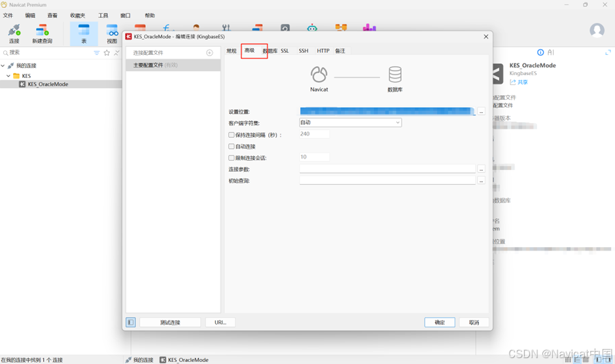The height and width of the screenshot is (364, 615).
Task: Open the user account avatar icon
Action: click(x=597, y=30)
